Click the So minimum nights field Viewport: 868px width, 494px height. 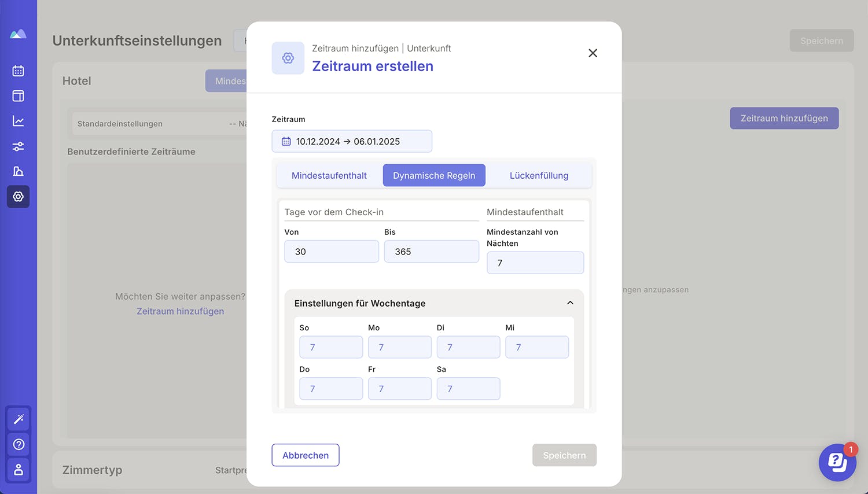click(331, 347)
